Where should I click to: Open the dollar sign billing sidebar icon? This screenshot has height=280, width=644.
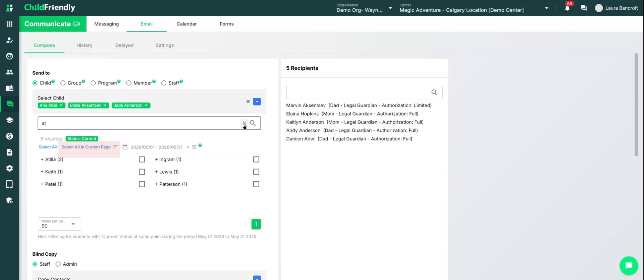pyautogui.click(x=10, y=136)
